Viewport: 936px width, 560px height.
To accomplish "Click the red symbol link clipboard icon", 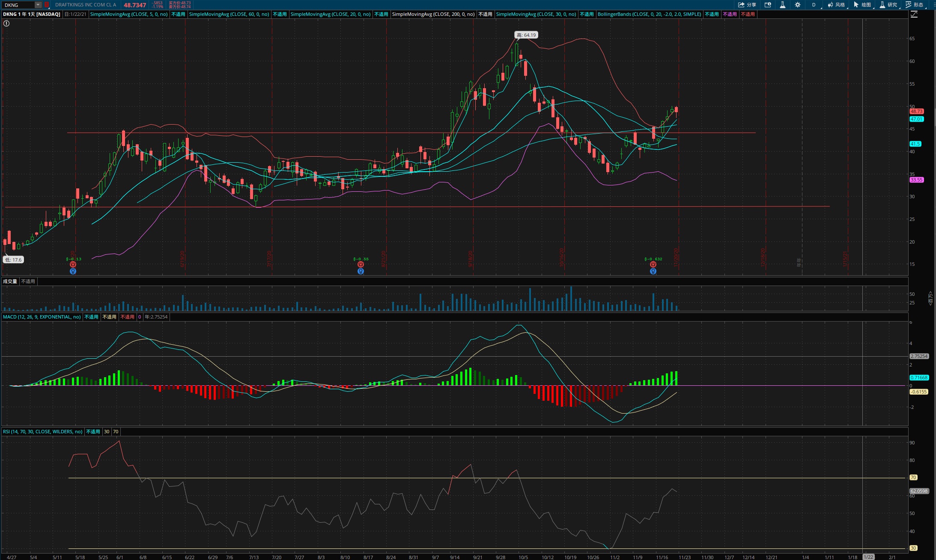I will (x=47, y=5).
